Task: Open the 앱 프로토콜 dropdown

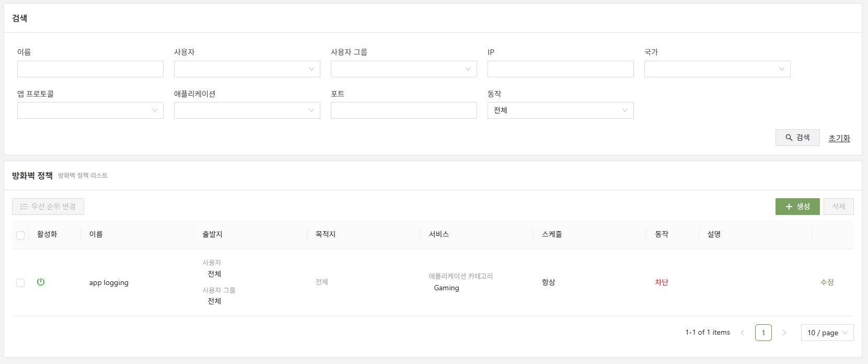Action: click(90, 110)
